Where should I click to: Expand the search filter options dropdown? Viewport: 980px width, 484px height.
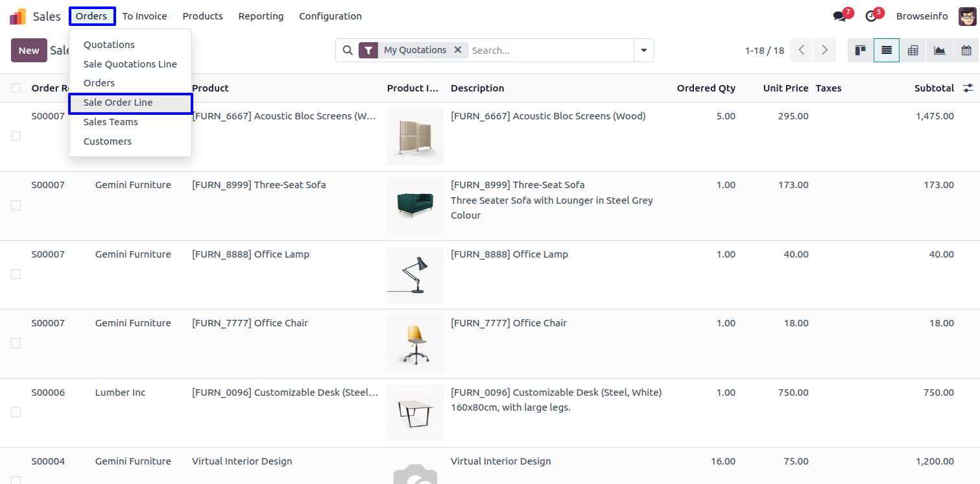click(643, 50)
